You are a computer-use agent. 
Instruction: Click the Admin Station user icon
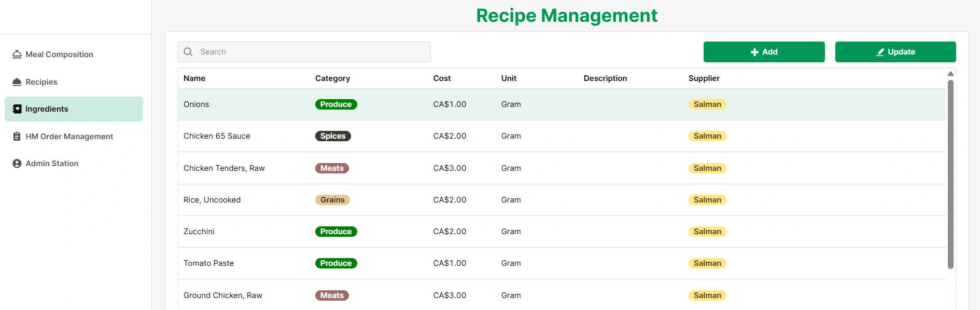[17, 164]
